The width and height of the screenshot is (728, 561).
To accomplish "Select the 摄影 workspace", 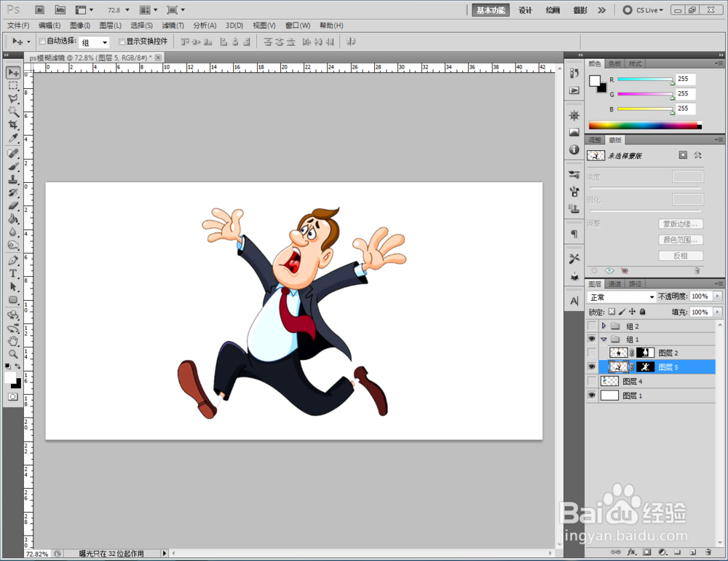I will pyautogui.click(x=580, y=10).
